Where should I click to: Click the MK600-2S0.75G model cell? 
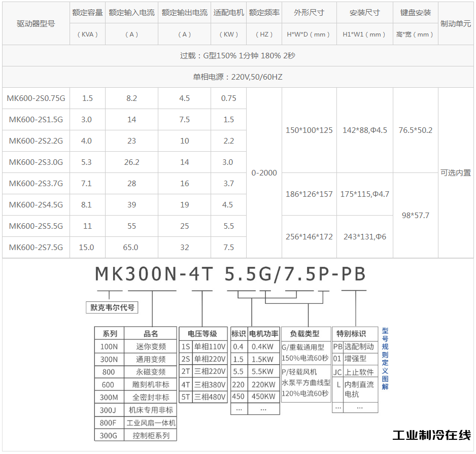[36, 98]
